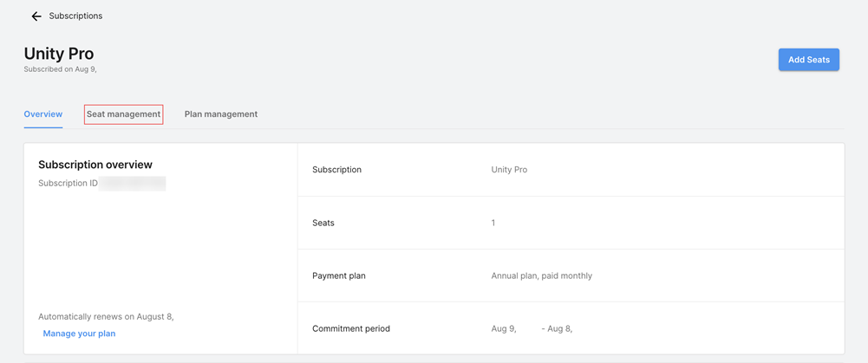Go back via the Subscriptions breadcrumb text
The image size is (868, 363).
[x=75, y=16]
